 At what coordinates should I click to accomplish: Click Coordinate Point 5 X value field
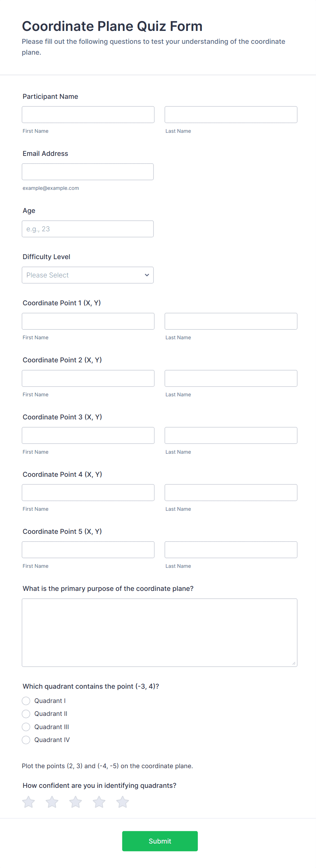click(x=88, y=549)
